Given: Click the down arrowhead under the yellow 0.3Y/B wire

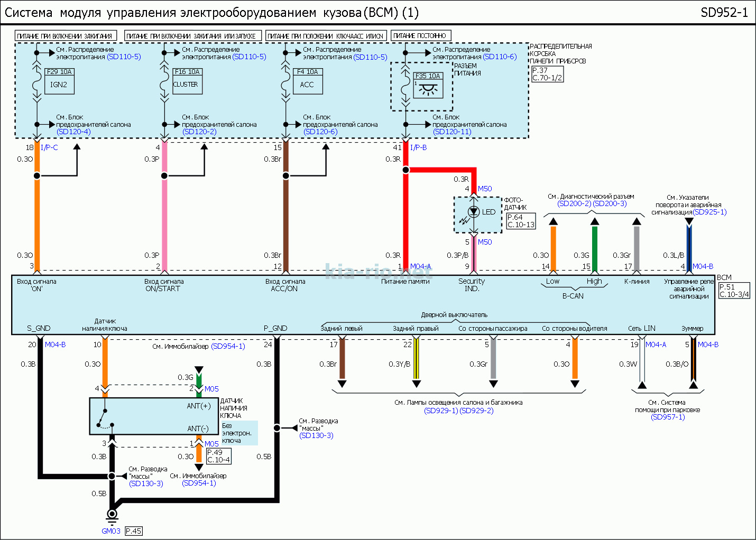Looking at the screenshot, I should tap(416, 384).
